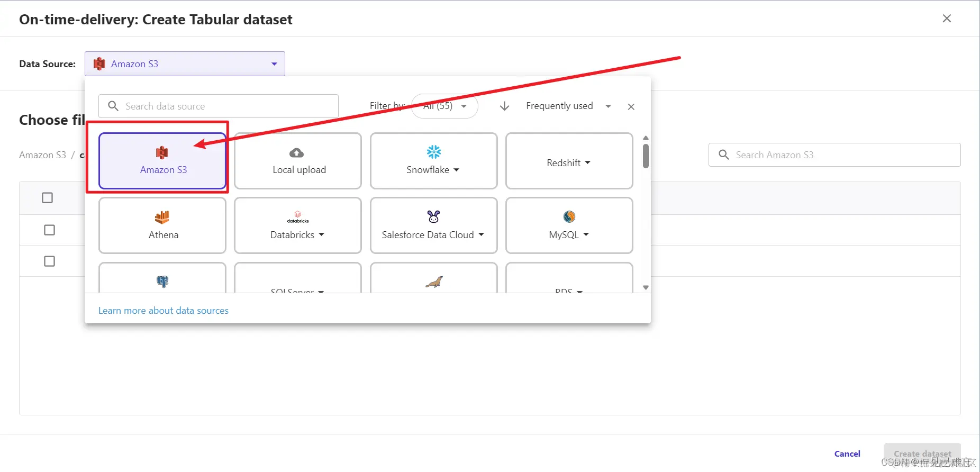Viewport: 980px width, 472px height.
Task: Click the data source list scrollbar thumb
Action: [646, 156]
